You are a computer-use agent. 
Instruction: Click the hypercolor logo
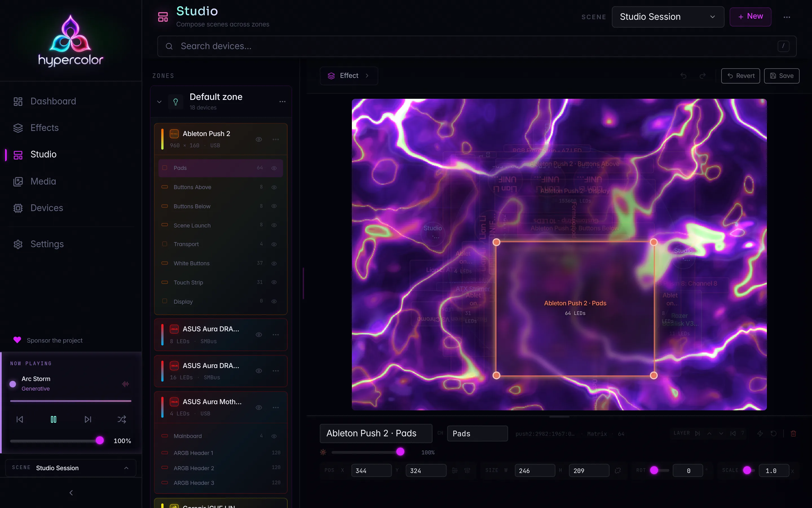pos(70,40)
